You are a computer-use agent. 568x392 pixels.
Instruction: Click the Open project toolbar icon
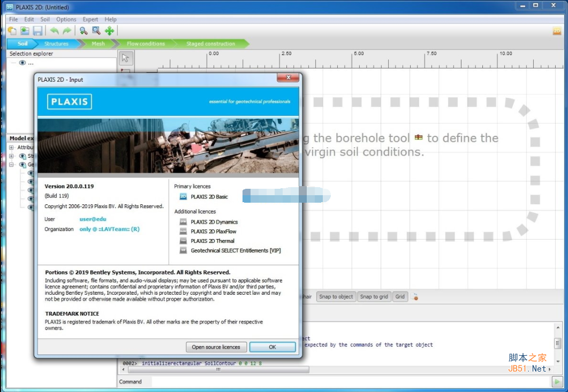pyautogui.click(x=25, y=31)
